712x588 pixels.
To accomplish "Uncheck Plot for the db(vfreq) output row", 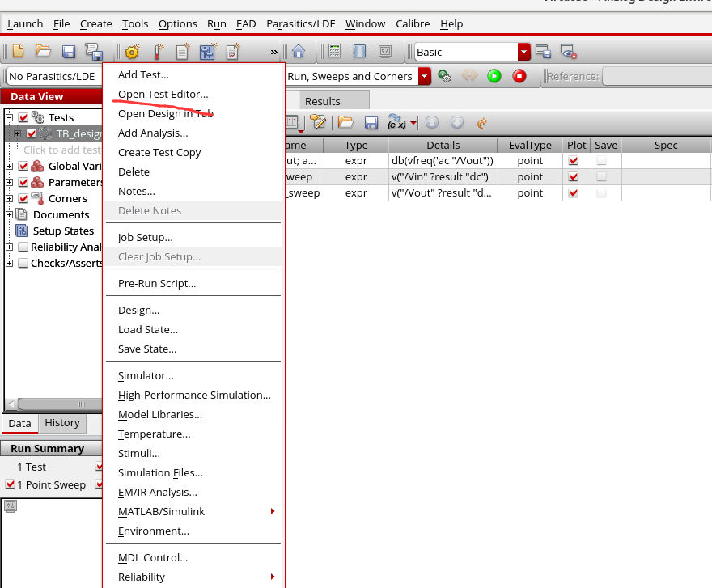I will [574, 160].
